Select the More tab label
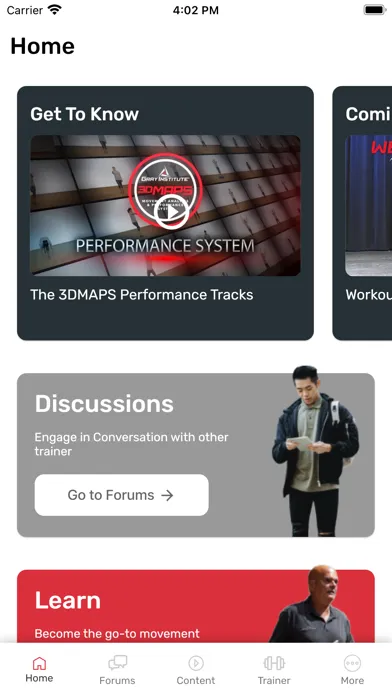This screenshot has height=696, width=392. click(x=352, y=680)
